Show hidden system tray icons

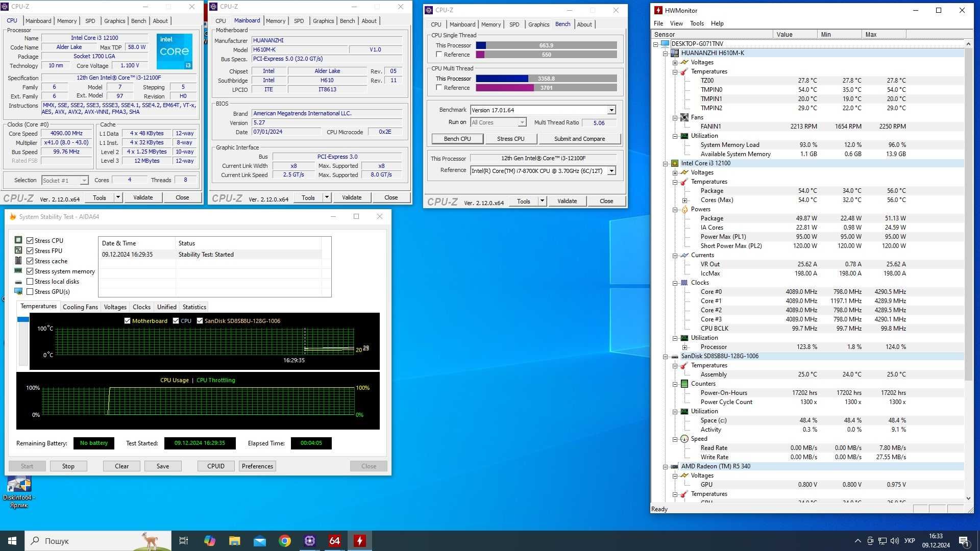[857, 541]
